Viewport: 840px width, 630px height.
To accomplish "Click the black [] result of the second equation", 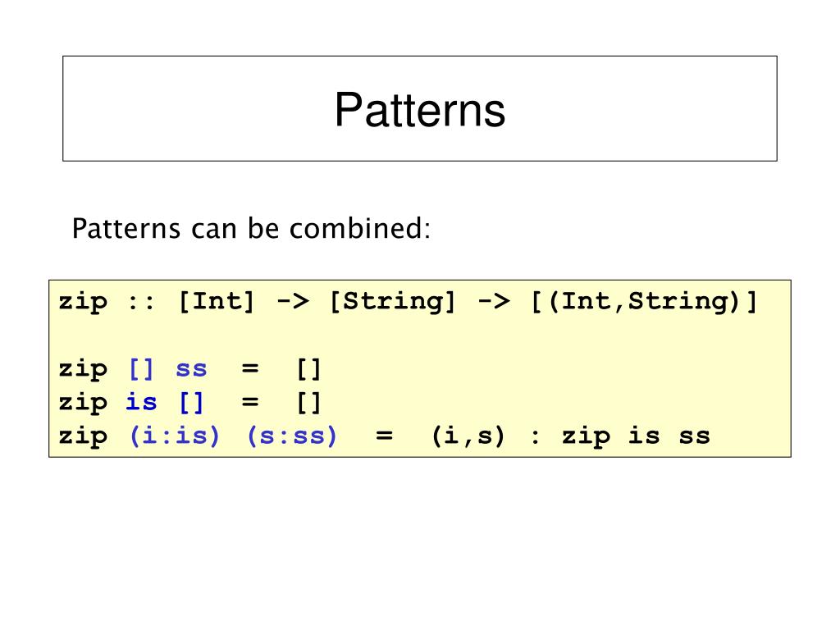I will pyautogui.click(x=308, y=403).
